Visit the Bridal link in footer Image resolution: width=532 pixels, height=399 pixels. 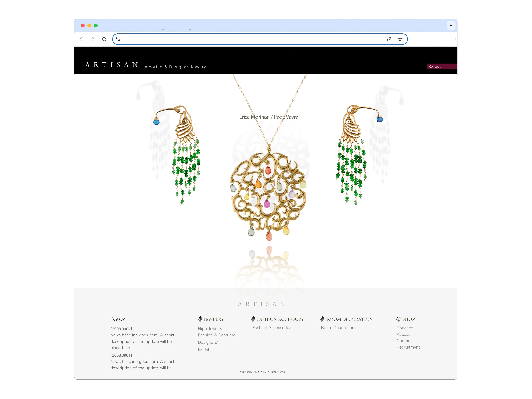click(204, 350)
